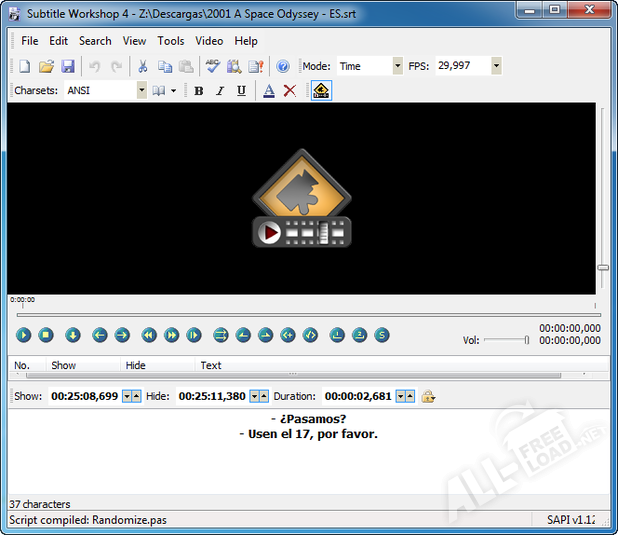Viewport: 618px width, 535px height.
Task: Toggle italic formatting
Action: coord(220,91)
